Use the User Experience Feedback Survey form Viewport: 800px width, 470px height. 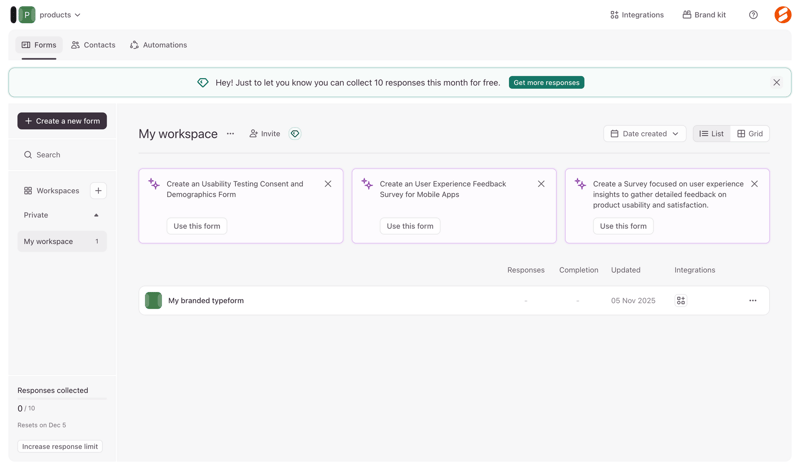click(410, 226)
